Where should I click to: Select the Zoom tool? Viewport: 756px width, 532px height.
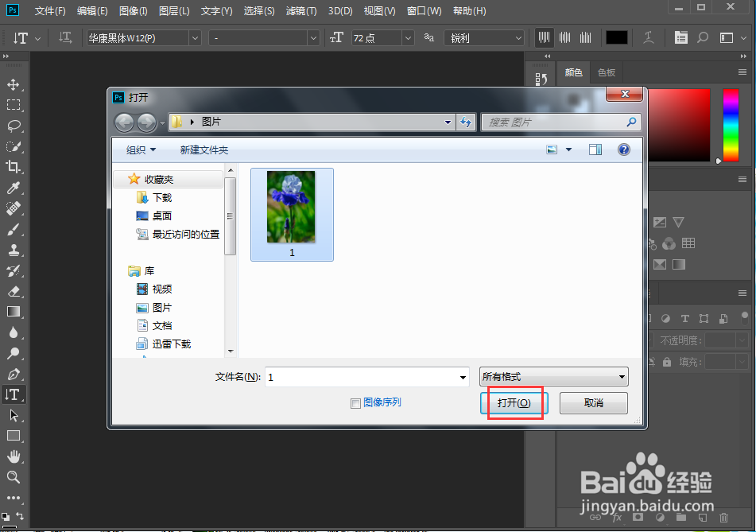13,477
